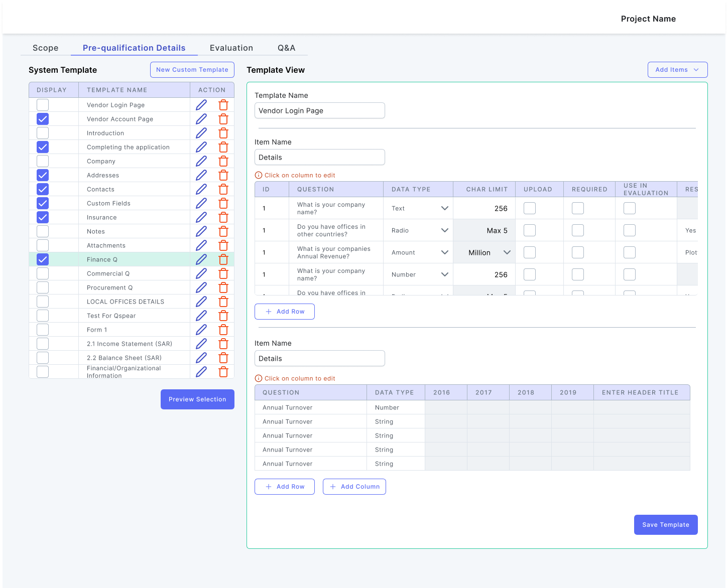Image resolution: width=728 pixels, height=588 pixels.
Task: Click the Preview Selection button
Action: [197, 399]
